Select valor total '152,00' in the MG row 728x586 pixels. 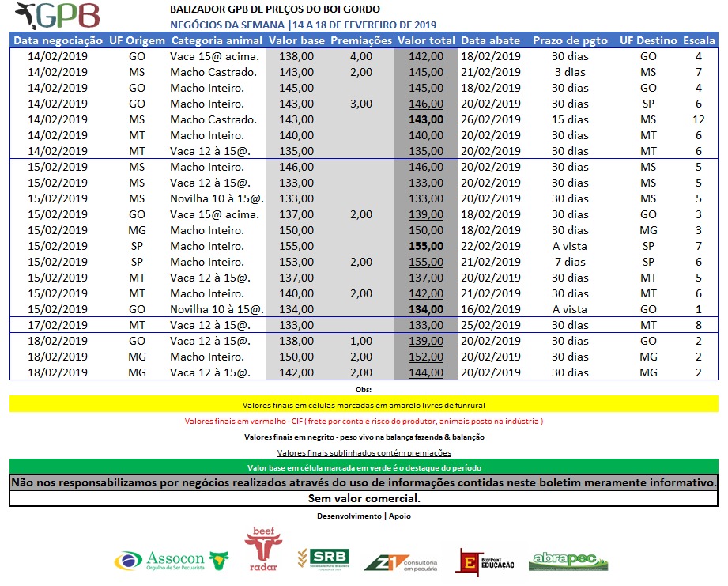point(426,356)
